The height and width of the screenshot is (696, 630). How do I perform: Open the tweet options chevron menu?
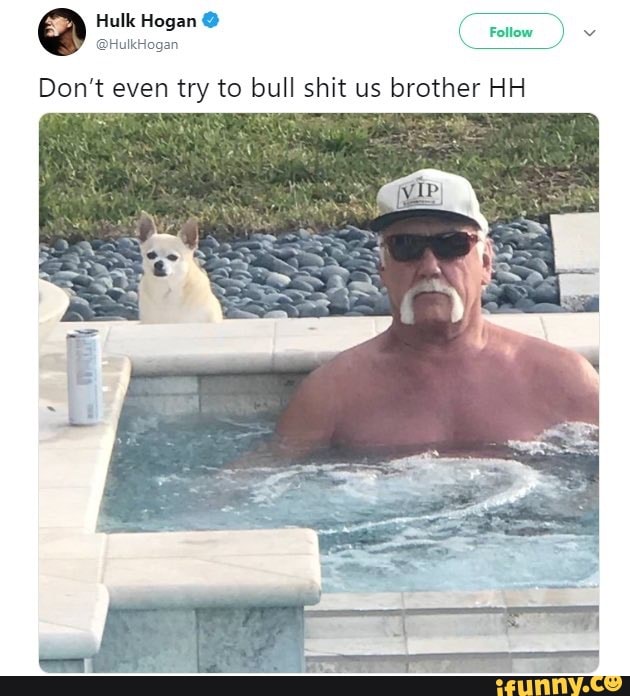pyautogui.click(x=589, y=33)
